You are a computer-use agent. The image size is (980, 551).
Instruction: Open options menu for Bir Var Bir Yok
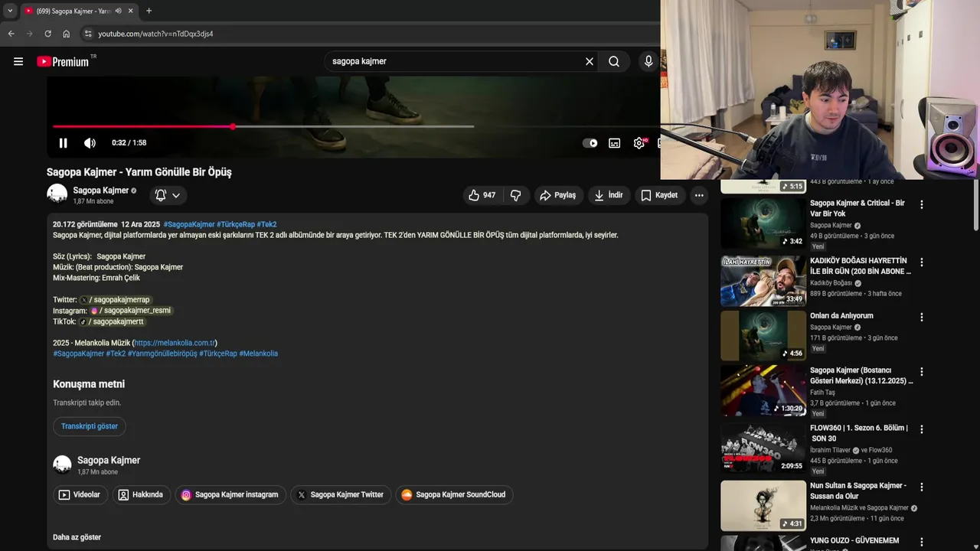point(922,204)
